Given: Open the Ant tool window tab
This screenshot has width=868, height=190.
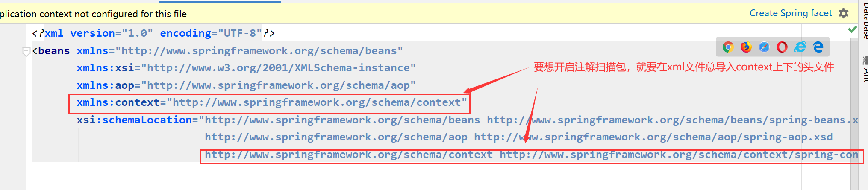Looking at the screenshot, I should pos(865,68).
